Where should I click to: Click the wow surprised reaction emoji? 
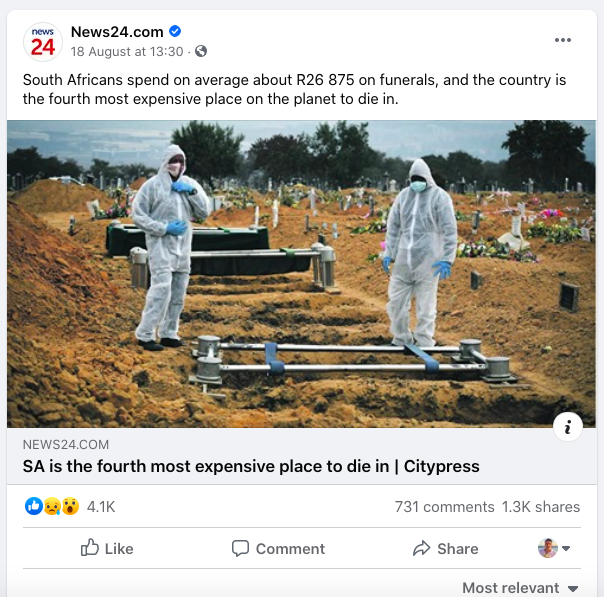pyautogui.click(x=70, y=506)
